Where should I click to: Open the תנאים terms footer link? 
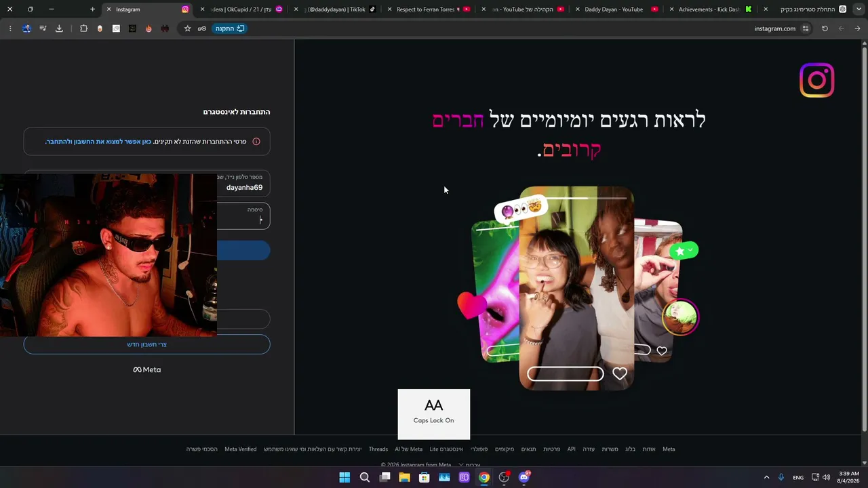[529, 449]
